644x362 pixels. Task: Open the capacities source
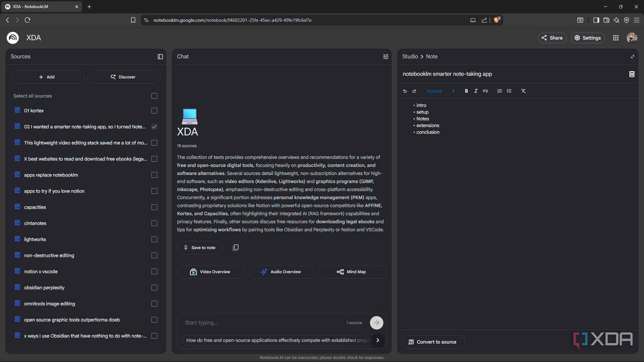(35, 207)
